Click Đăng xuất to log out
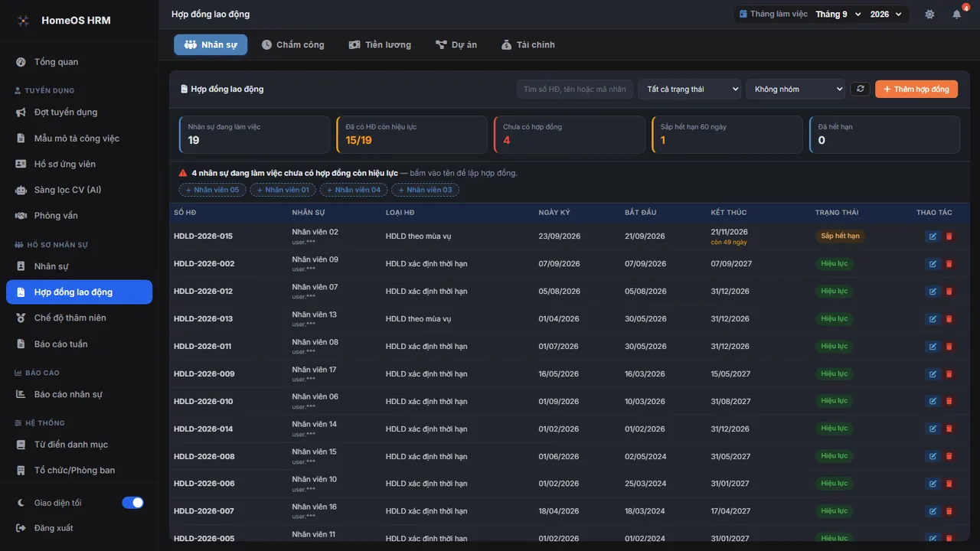The width and height of the screenshot is (980, 551). 80,528
